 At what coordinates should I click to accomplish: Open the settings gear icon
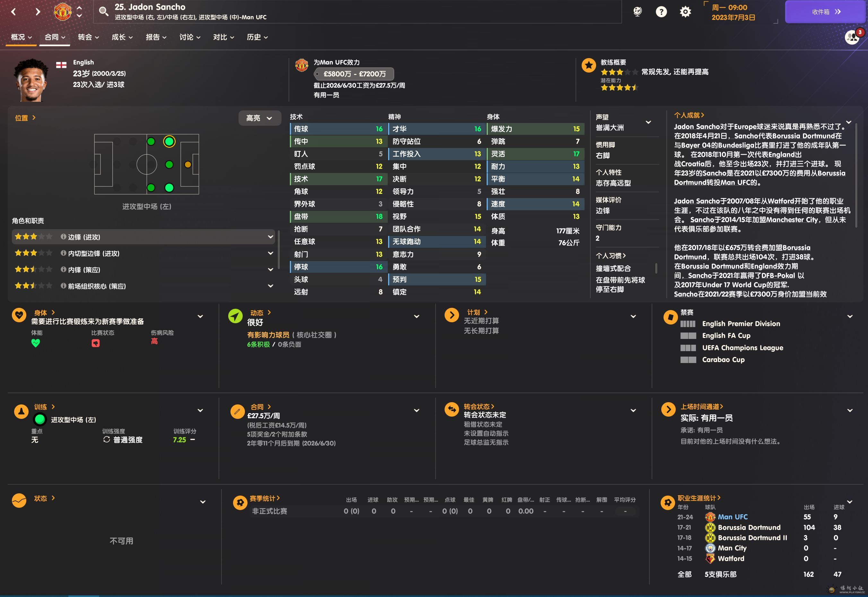[x=685, y=12]
